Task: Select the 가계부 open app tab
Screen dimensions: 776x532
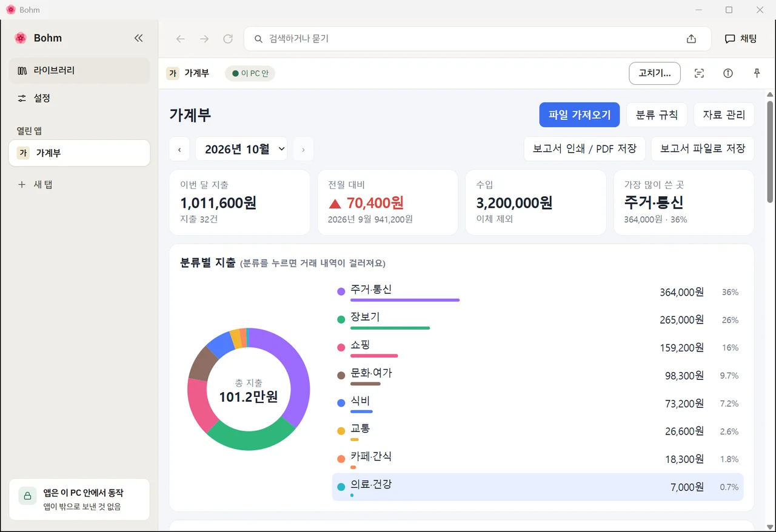Action: coord(79,153)
